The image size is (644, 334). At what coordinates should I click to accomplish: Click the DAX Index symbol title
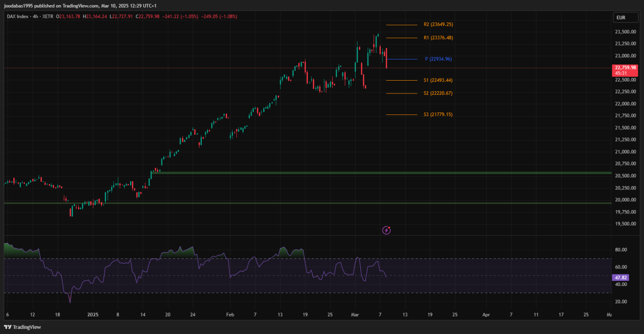pyautogui.click(x=18, y=16)
